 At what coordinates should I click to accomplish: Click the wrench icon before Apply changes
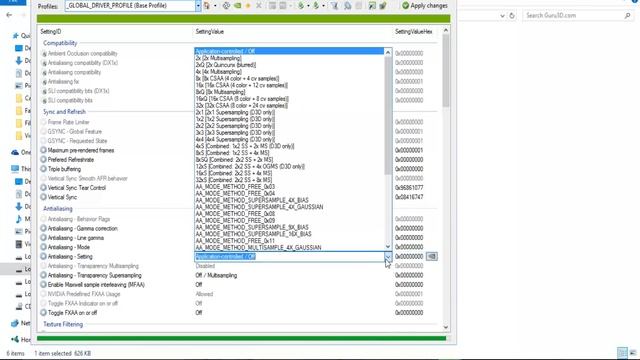point(383,6)
